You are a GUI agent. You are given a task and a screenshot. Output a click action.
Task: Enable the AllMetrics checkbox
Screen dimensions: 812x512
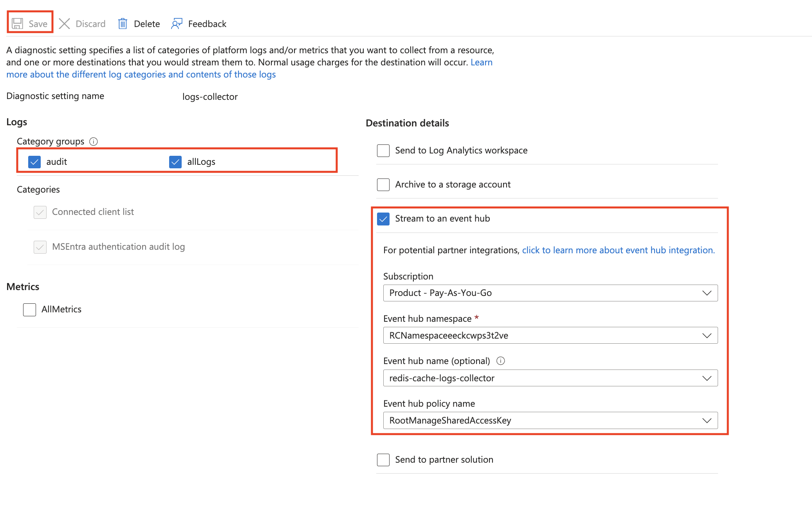pos(29,310)
